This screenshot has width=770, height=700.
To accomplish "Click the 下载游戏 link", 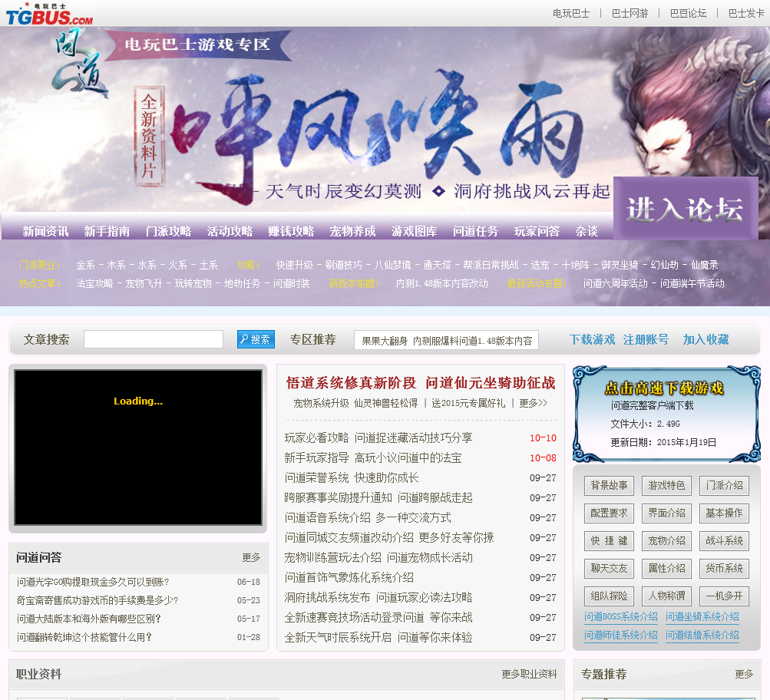I will (x=592, y=339).
